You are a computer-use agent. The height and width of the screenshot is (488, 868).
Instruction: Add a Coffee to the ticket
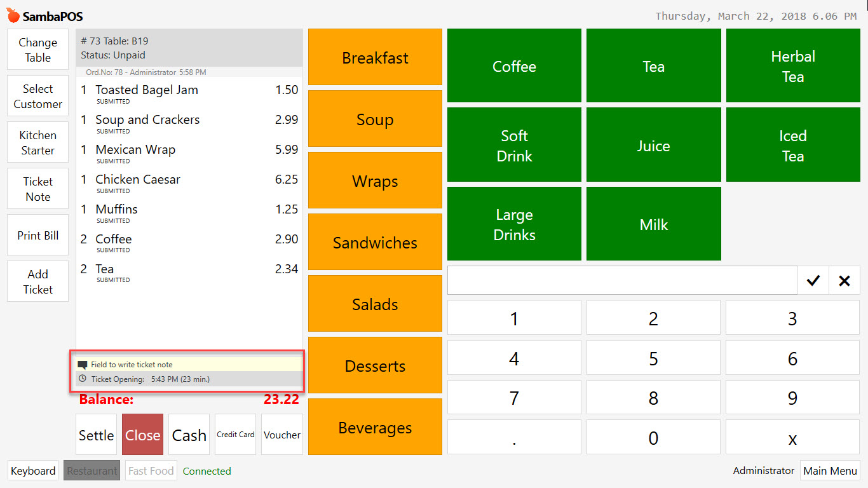pos(514,65)
